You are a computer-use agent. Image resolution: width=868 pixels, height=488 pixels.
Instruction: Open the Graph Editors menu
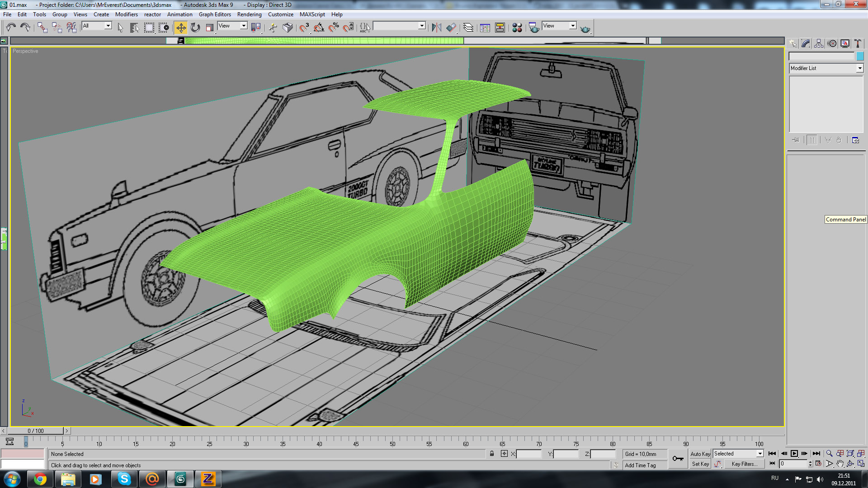(x=215, y=14)
